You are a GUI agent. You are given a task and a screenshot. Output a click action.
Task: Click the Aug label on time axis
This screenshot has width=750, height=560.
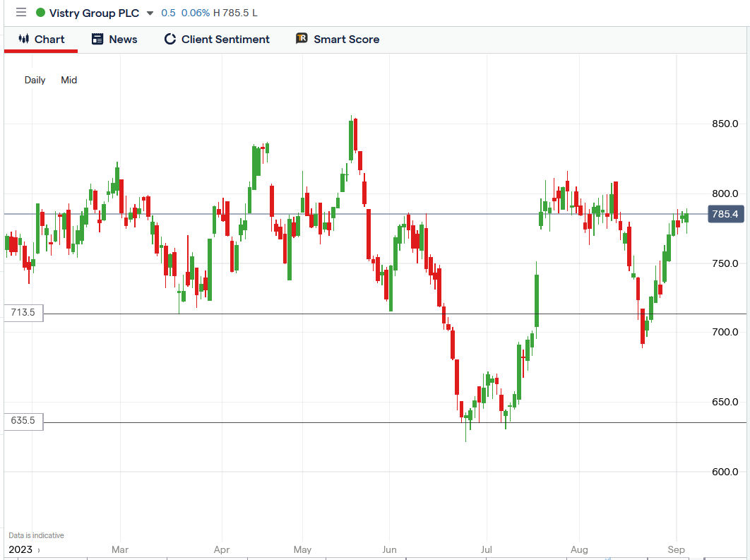click(x=579, y=549)
